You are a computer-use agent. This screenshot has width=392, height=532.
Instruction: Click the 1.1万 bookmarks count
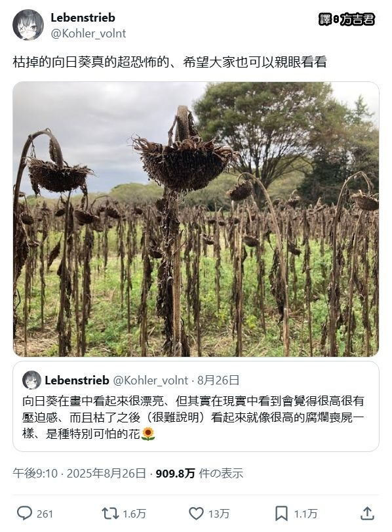tap(305, 514)
